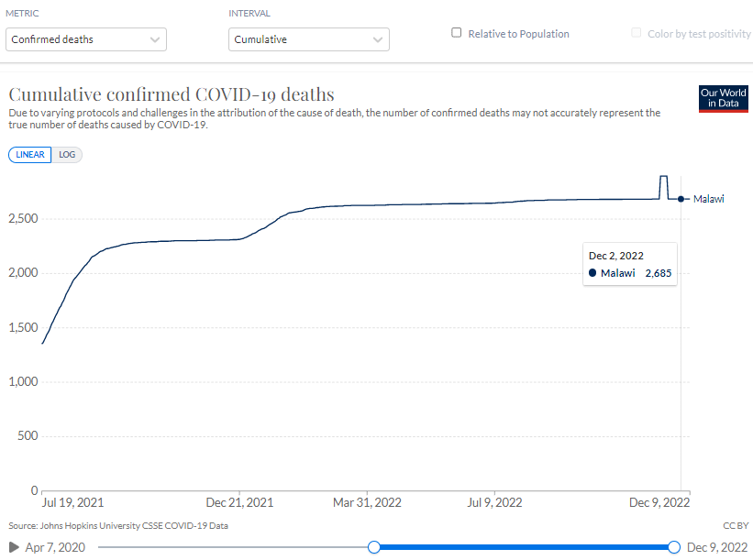Click the Our World in Data logo
The height and width of the screenshot is (560, 753).
tap(723, 98)
